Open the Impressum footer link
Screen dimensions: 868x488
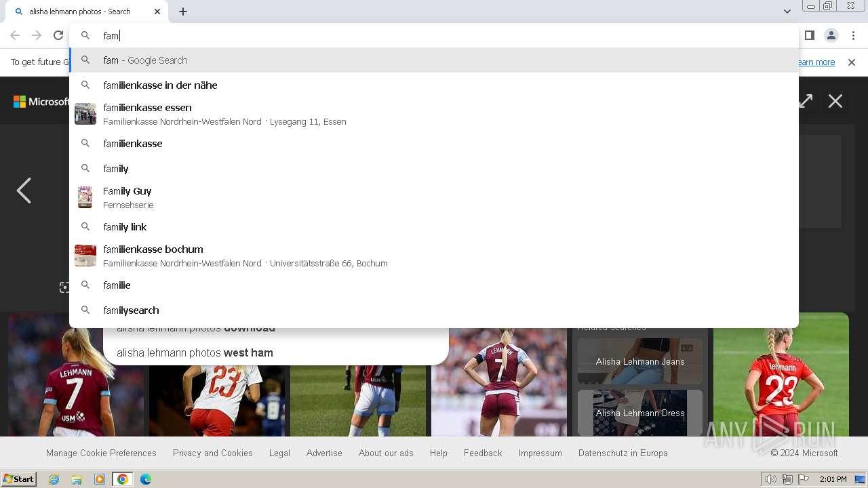tap(540, 453)
